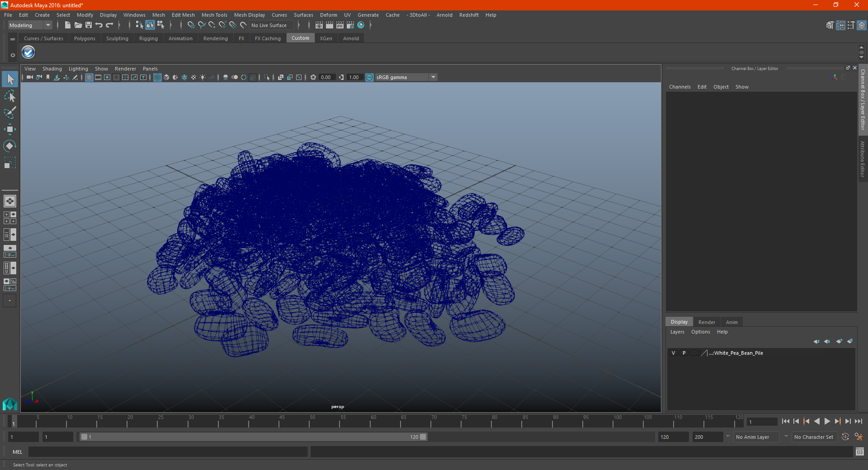Click the Redo arrow icon
868x470 pixels.
point(109,25)
